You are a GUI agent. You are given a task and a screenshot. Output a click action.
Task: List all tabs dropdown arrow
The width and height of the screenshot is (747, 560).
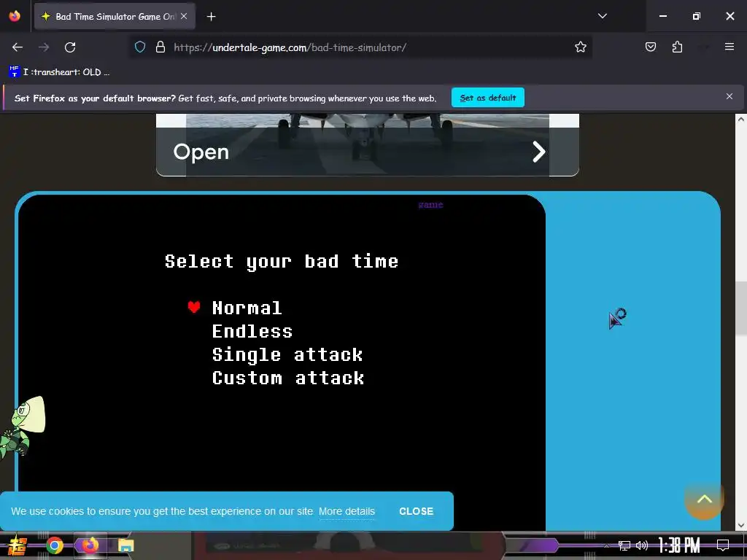click(x=603, y=16)
